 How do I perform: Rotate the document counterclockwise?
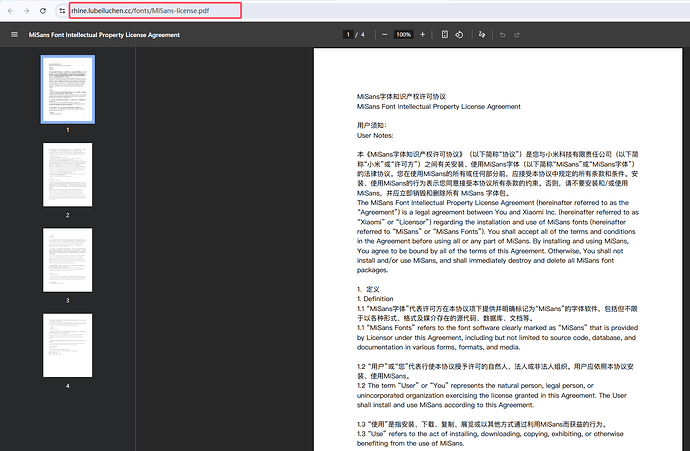click(459, 34)
